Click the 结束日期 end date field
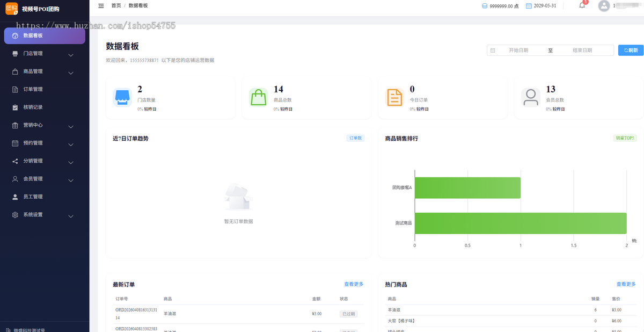 click(x=582, y=50)
